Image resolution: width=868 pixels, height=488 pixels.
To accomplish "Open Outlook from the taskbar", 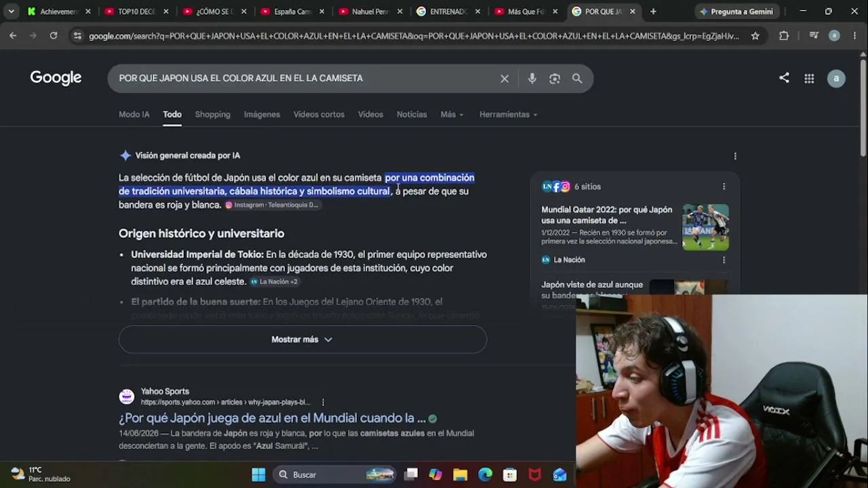I will (559, 474).
